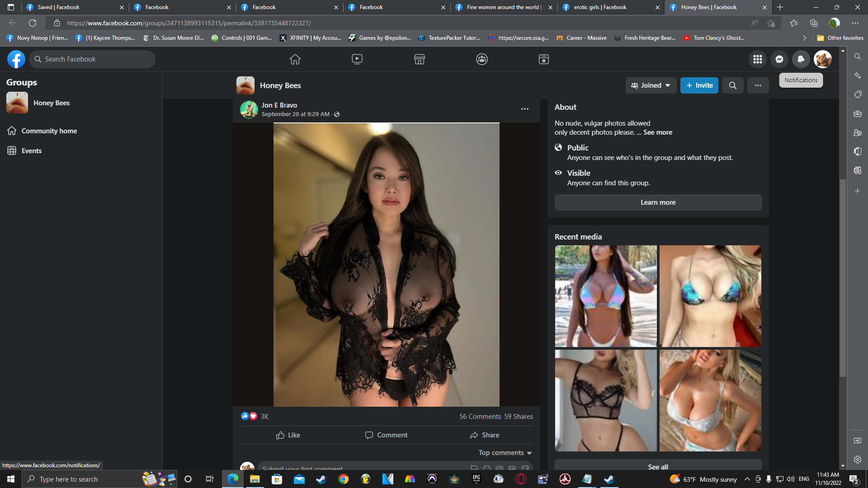Click the Learn more button
The height and width of the screenshot is (488, 868).
(x=657, y=202)
